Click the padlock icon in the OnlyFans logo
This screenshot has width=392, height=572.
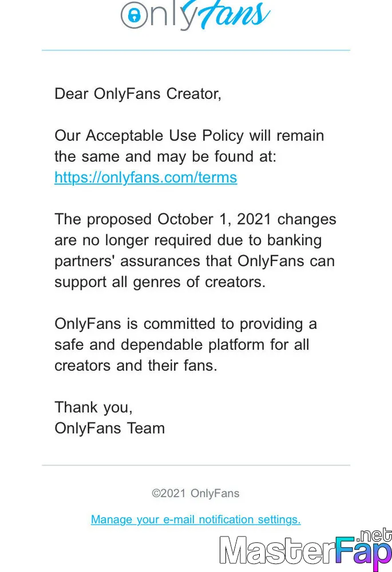[134, 15]
